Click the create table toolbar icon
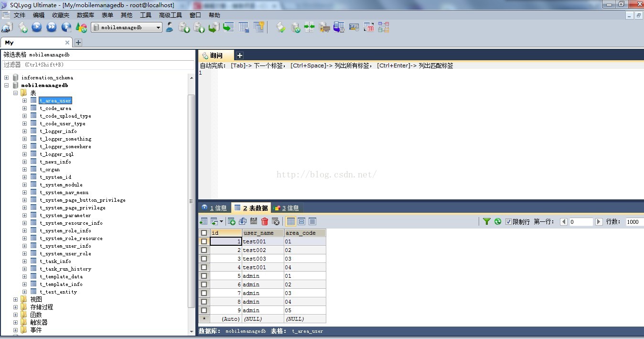Image resolution: width=644 pixels, height=339 pixels. click(228, 27)
